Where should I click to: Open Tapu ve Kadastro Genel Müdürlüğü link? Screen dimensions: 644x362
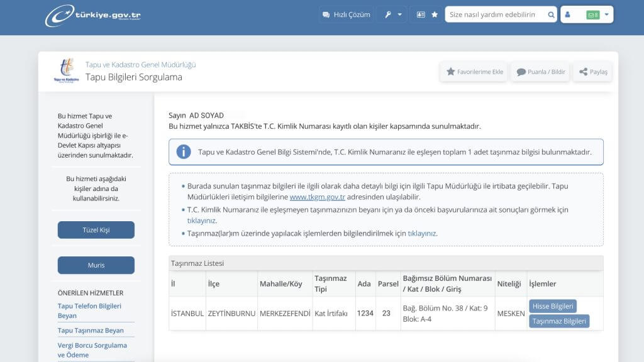[x=140, y=65]
